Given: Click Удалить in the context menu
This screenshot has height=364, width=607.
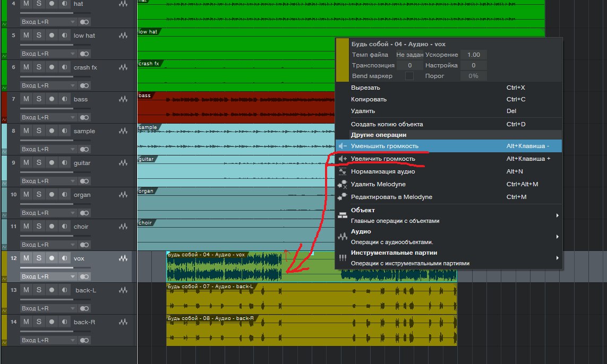Looking at the screenshot, I should click(x=449, y=110).
